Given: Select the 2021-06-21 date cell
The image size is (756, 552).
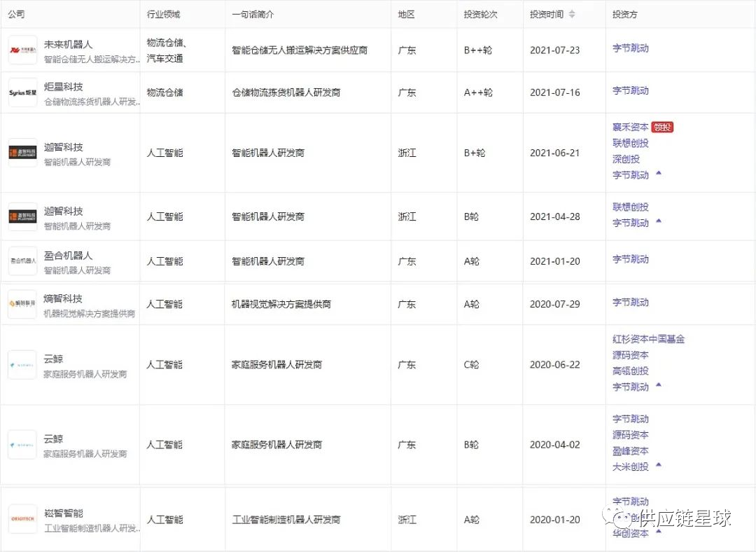Looking at the screenshot, I should pyautogui.click(x=555, y=153).
